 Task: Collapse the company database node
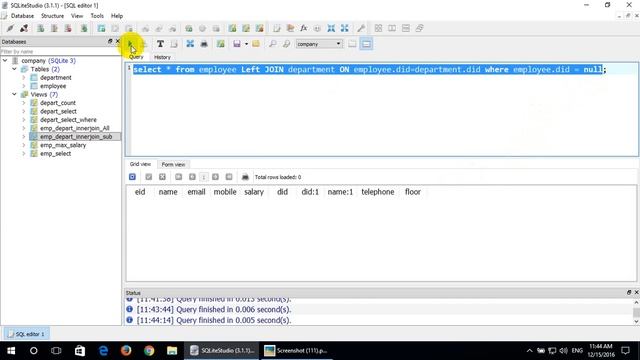[5, 60]
